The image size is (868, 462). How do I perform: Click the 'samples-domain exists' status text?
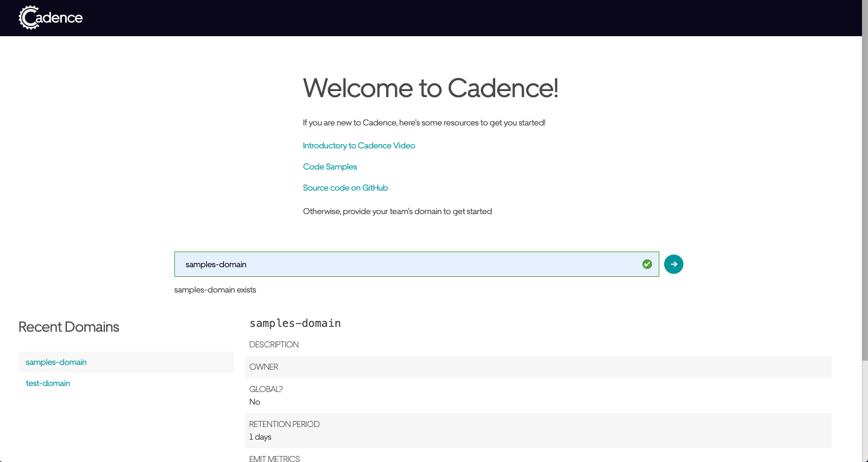[x=215, y=290]
